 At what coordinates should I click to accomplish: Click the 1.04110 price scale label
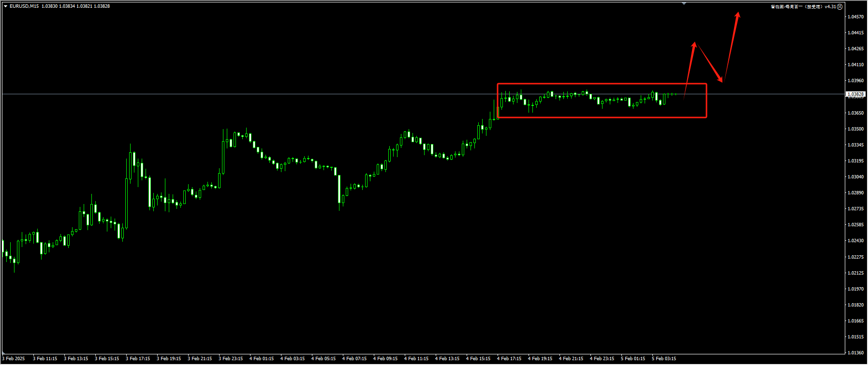coord(855,65)
